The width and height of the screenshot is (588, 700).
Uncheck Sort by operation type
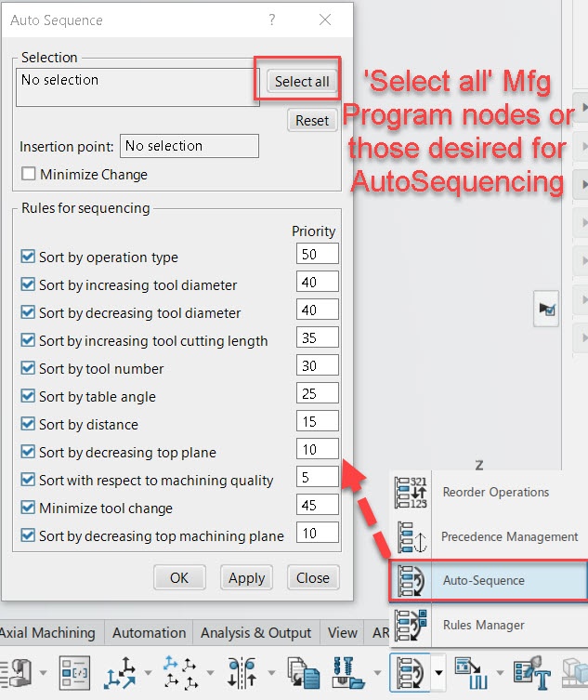click(x=28, y=257)
